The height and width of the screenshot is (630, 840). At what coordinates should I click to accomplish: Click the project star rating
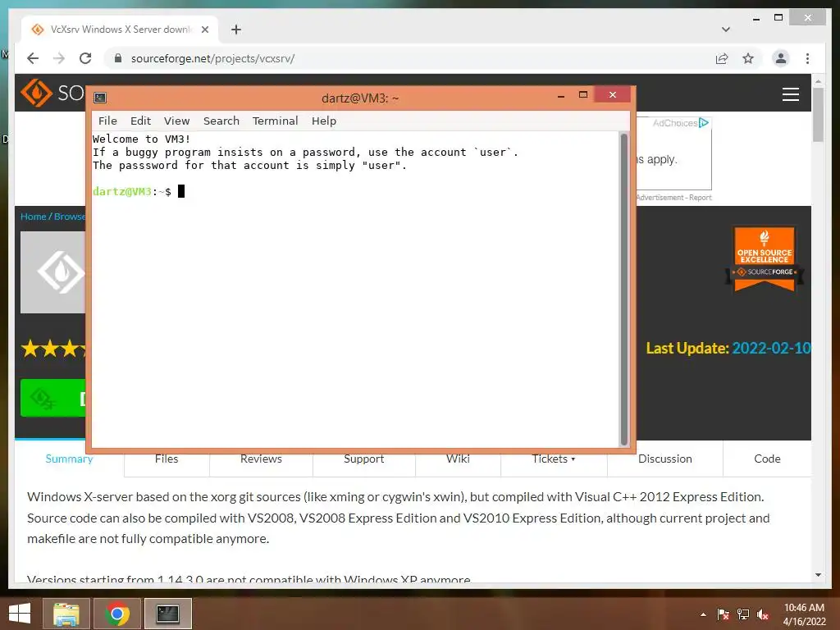pyautogui.click(x=53, y=349)
